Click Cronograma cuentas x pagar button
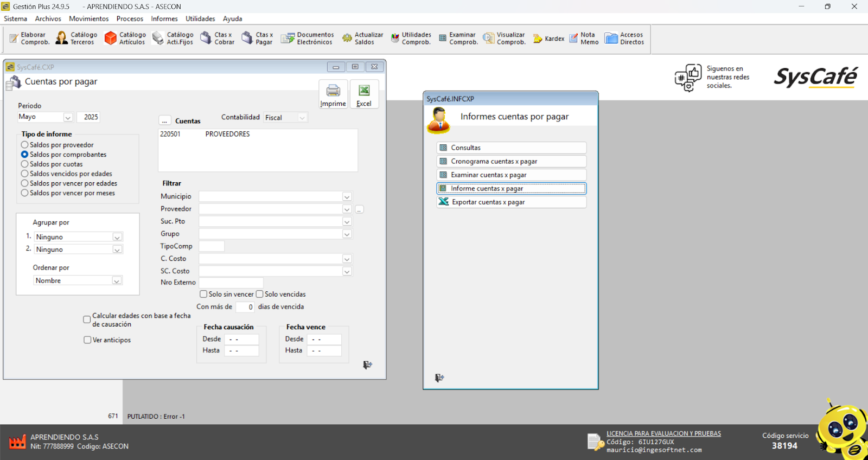Image resolution: width=868 pixels, height=460 pixels. (x=511, y=162)
